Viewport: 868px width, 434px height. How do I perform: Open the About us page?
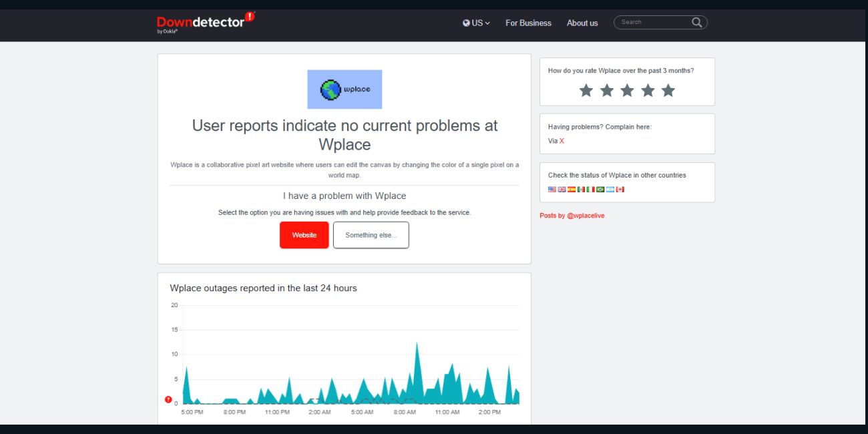582,23
